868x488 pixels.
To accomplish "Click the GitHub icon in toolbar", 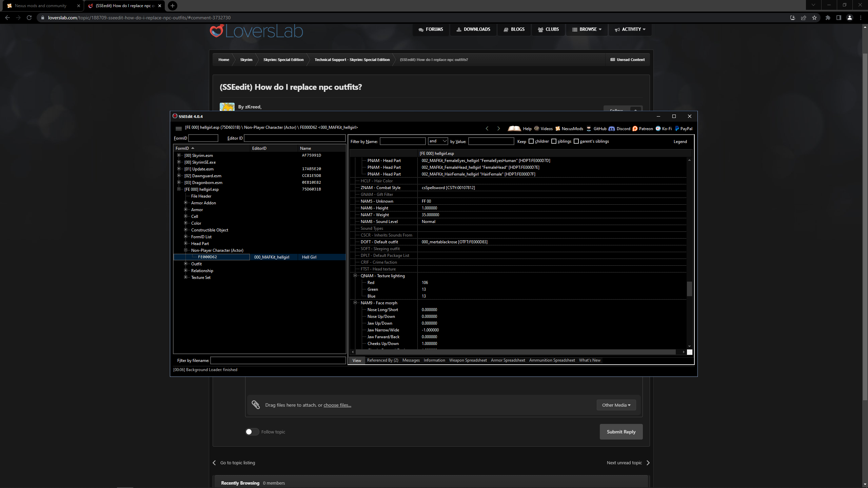I will coord(589,128).
